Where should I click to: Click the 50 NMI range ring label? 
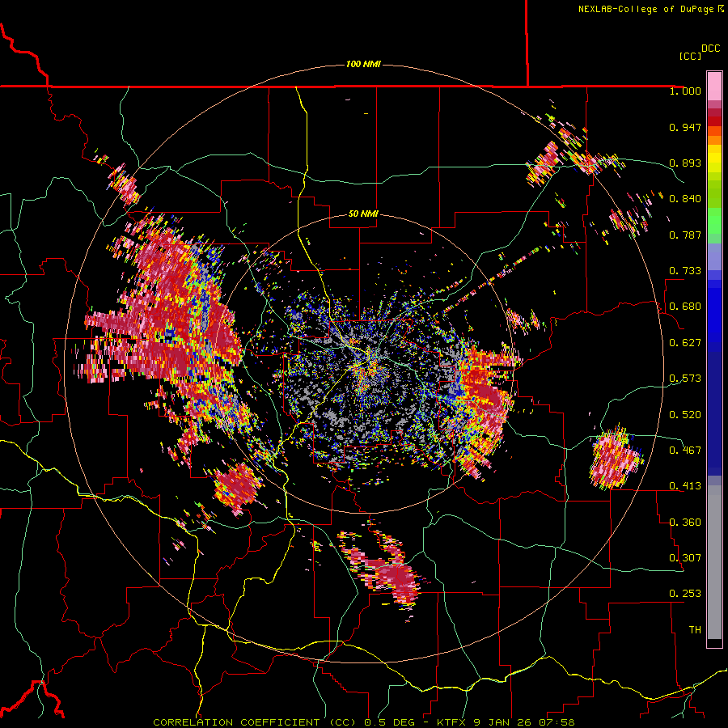point(363,214)
